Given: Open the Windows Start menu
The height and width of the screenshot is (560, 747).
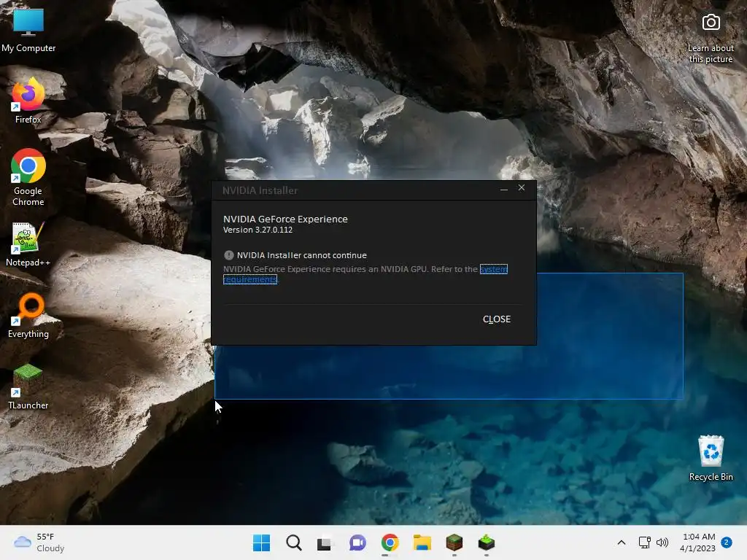Looking at the screenshot, I should (x=261, y=542).
